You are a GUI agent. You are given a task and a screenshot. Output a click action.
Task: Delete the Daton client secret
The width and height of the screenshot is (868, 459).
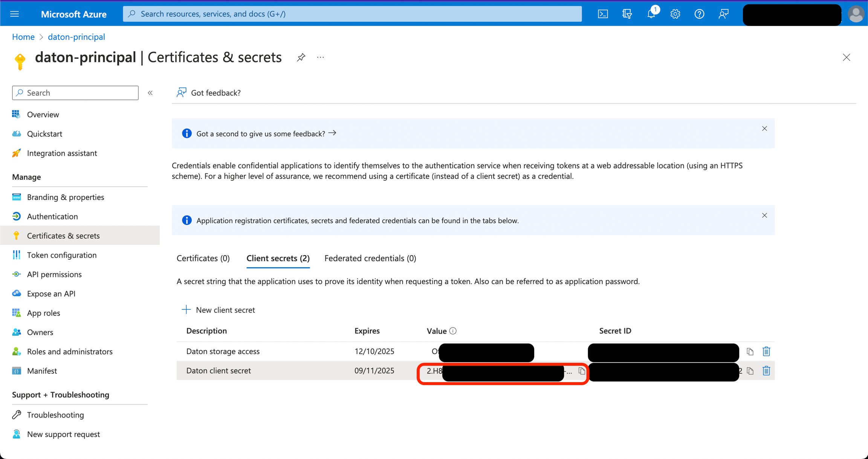[766, 371]
